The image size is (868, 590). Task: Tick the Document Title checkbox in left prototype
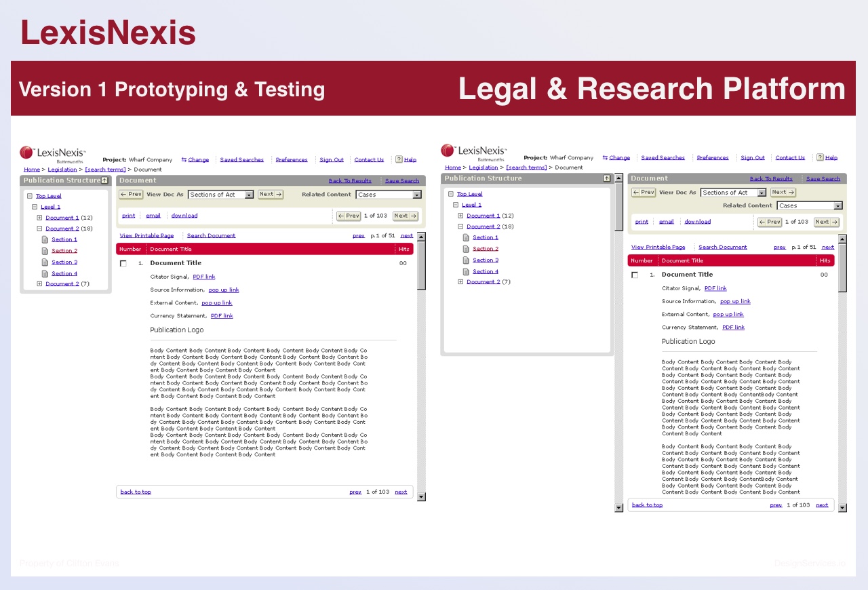[x=123, y=263]
